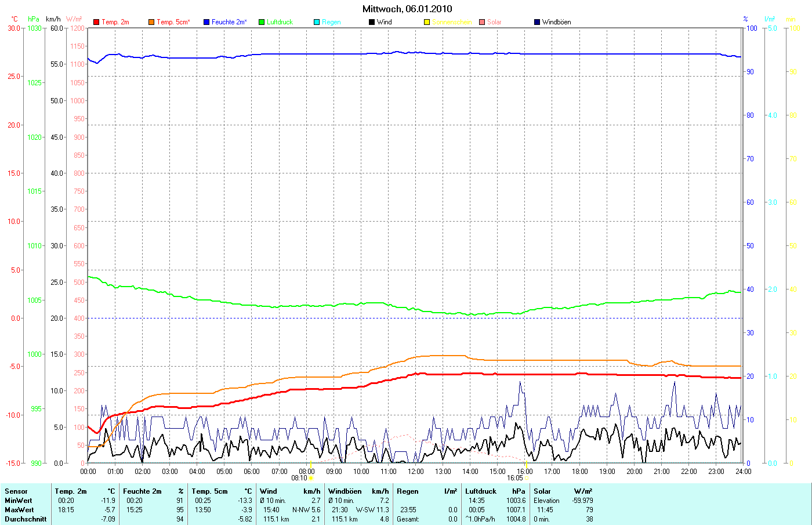Click the green Luftdruck legend square
Viewport: 812px width, 525px height.
262,22
